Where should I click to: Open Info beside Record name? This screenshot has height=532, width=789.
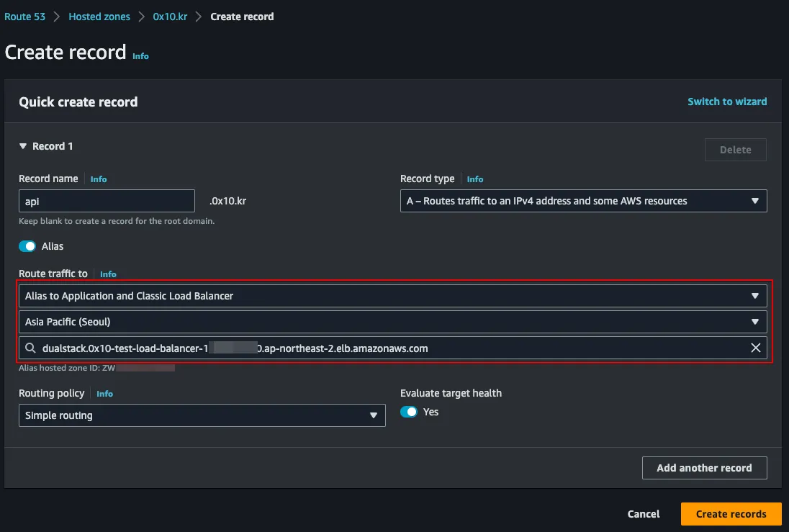(x=99, y=179)
